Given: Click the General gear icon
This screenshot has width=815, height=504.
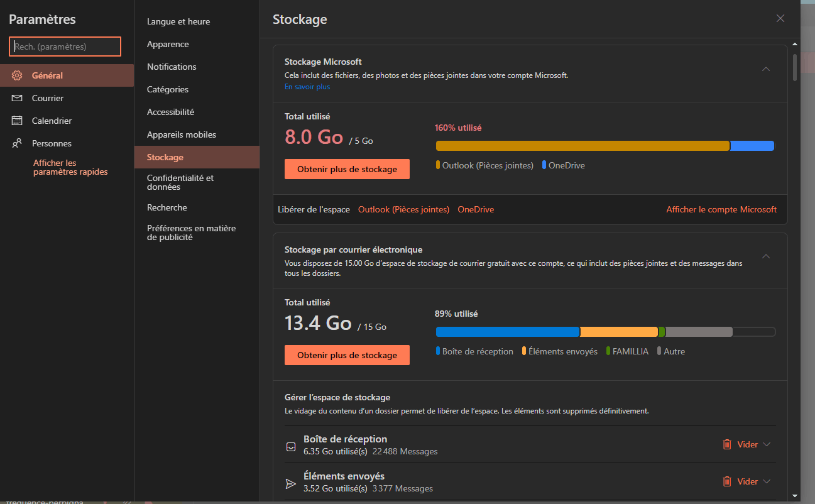Looking at the screenshot, I should pyautogui.click(x=17, y=75).
